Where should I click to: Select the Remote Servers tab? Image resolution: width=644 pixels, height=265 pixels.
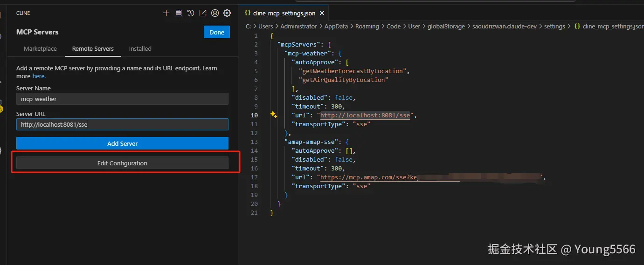93,48
